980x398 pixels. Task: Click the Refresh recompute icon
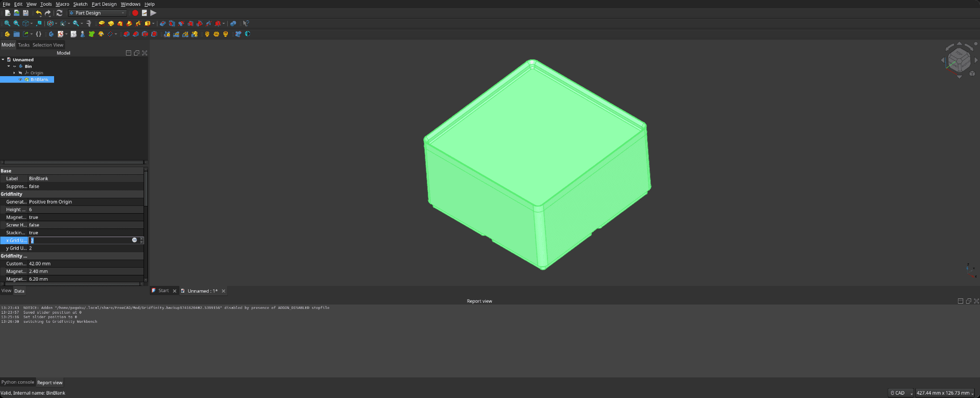59,13
